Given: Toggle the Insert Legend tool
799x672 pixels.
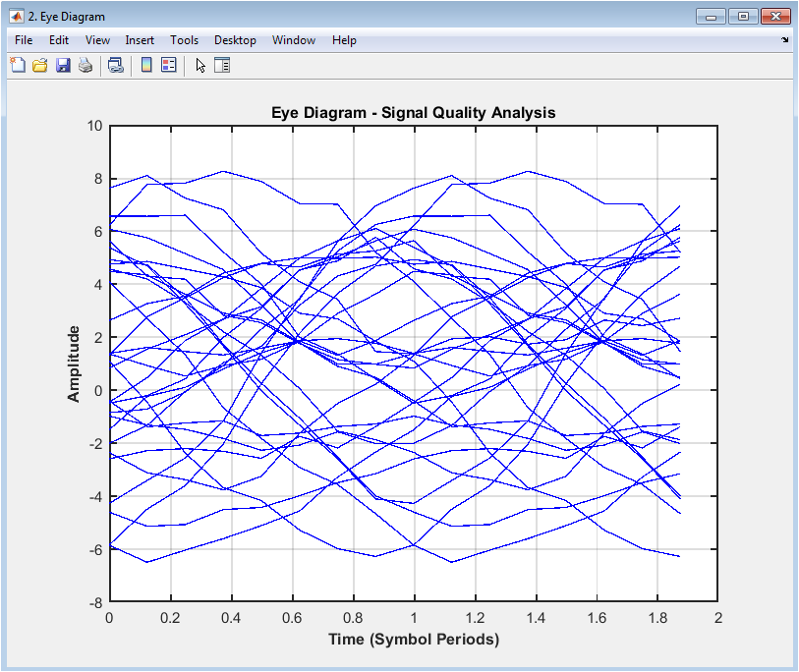Looking at the screenshot, I should (168, 66).
